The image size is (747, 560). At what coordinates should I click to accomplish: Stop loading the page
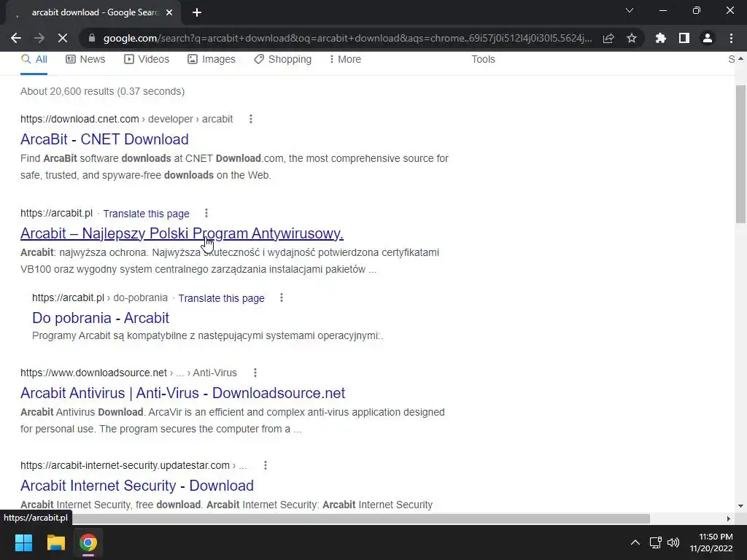click(63, 38)
